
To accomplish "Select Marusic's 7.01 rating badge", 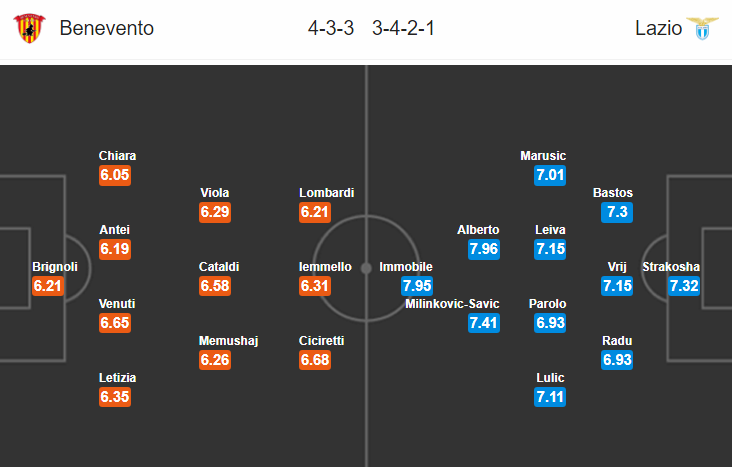I will point(550,175).
